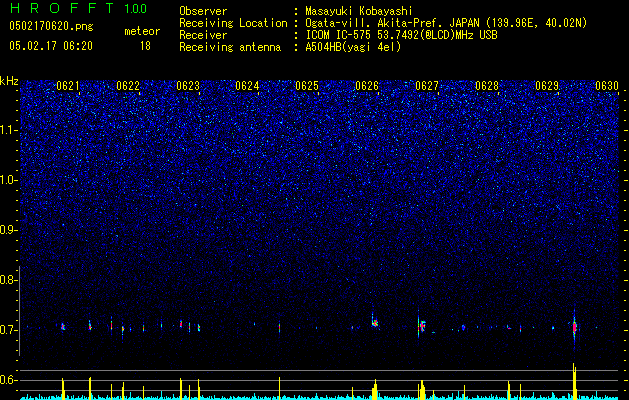Click the 0.9 kHz axis label
The image size is (629, 400).
point(9,230)
